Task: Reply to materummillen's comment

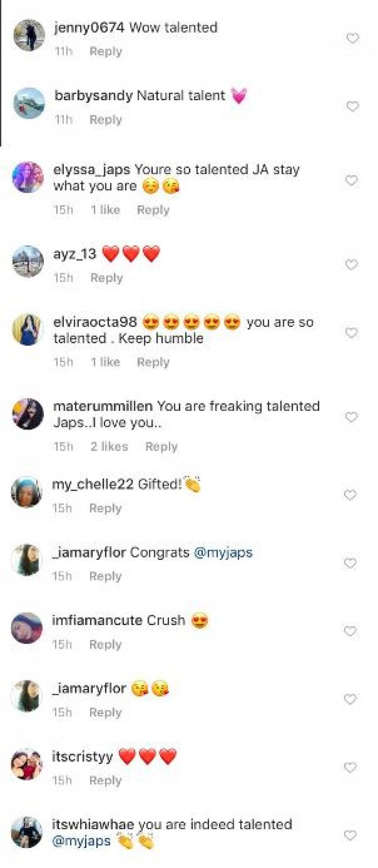Action: (x=161, y=446)
